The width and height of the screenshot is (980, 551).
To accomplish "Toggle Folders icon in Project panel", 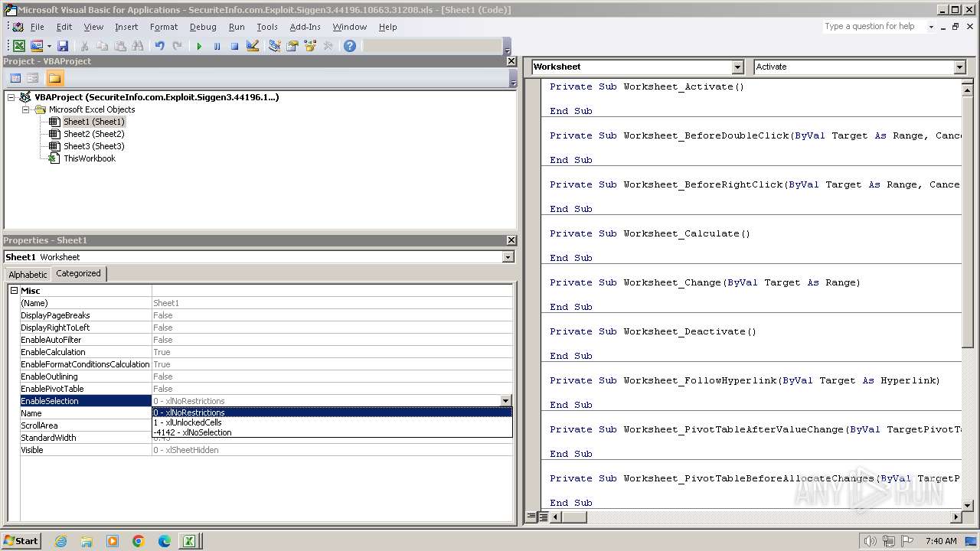I will pyautogui.click(x=54, y=78).
